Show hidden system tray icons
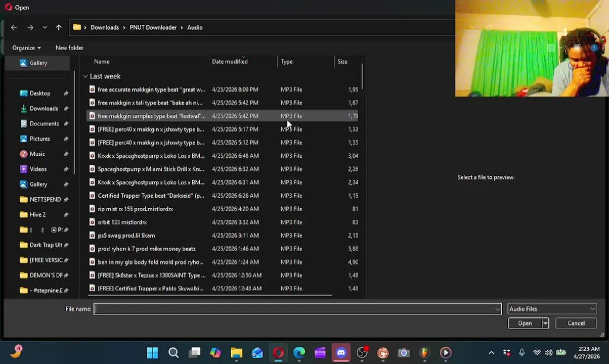Viewport: 609px width, 364px height. pyautogui.click(x=491, y=352)
